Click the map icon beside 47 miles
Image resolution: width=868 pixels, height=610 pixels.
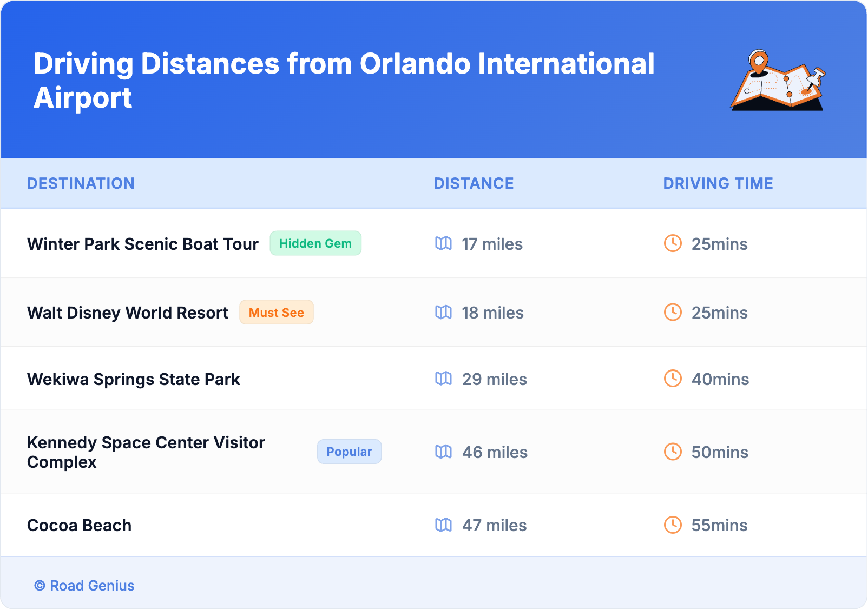click(x=443, y=525)
